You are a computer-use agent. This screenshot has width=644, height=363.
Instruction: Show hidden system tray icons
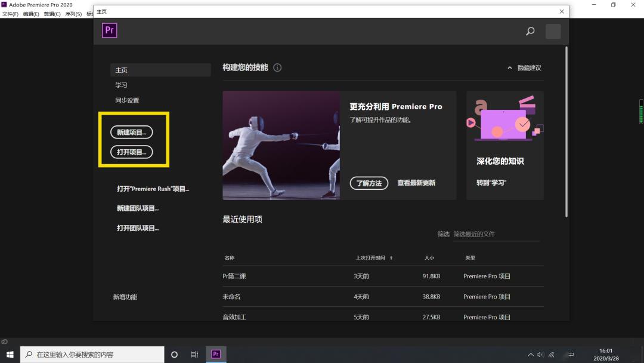coord(531,355)
